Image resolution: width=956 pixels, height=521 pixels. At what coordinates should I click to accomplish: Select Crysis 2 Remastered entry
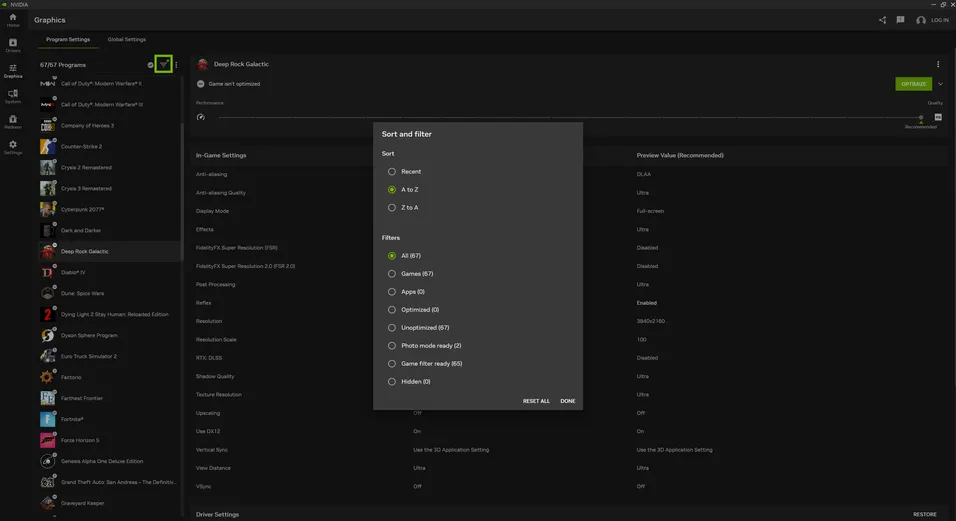110,168
